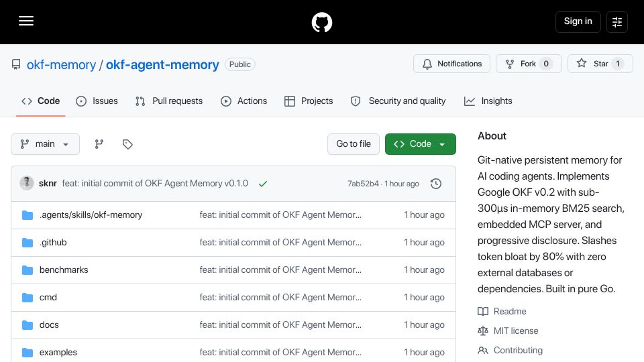Expand the green Code dropdown
This screenshot has height=362, width=644.
[x=420, y=144]
